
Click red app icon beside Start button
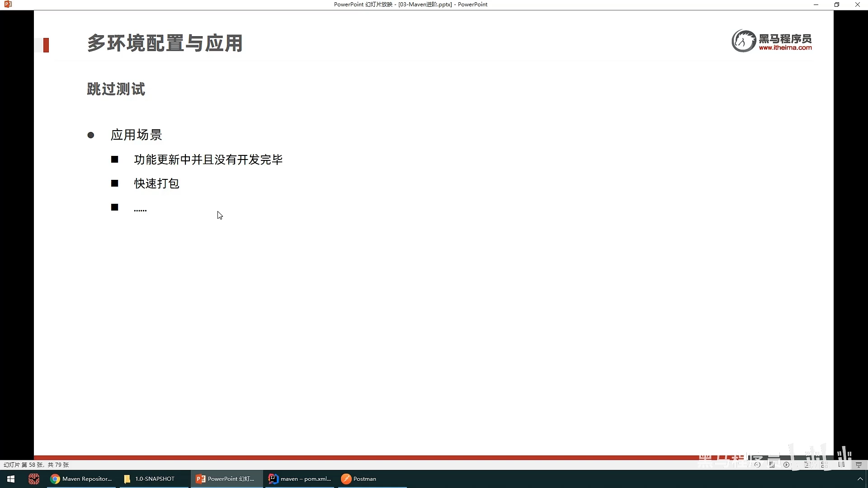[x=34, y=479]
